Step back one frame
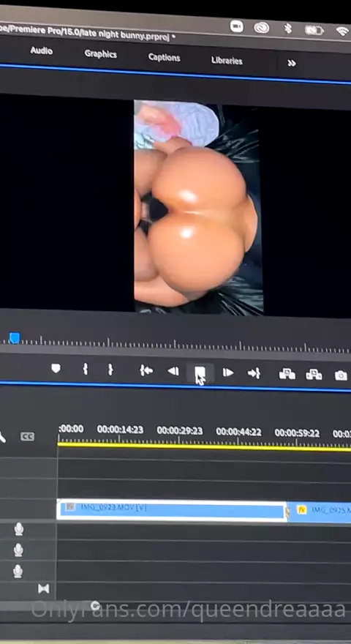The image size is (351, 644). [173, 372]
